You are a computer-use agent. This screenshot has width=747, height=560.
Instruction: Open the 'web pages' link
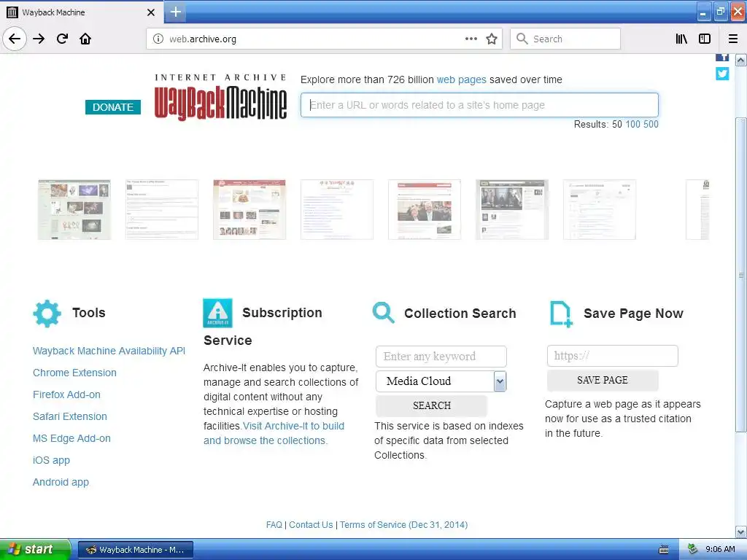461,79
